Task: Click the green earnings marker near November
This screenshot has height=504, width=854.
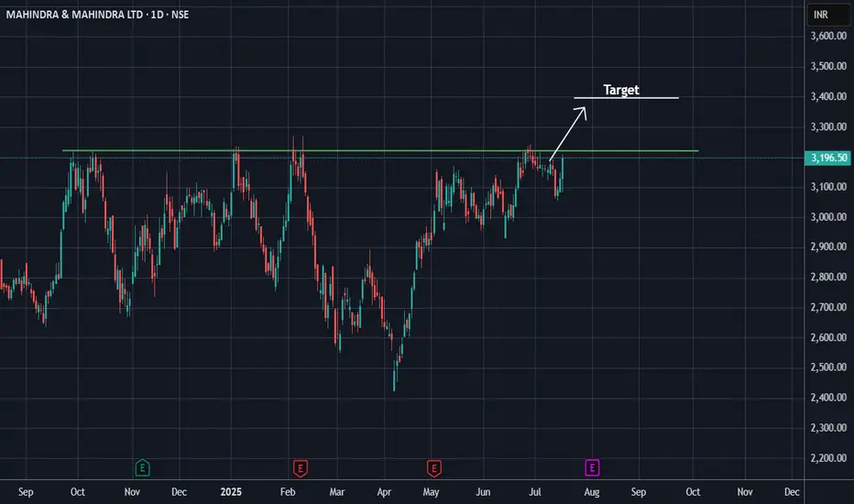Action: click(x=142, y=467)
